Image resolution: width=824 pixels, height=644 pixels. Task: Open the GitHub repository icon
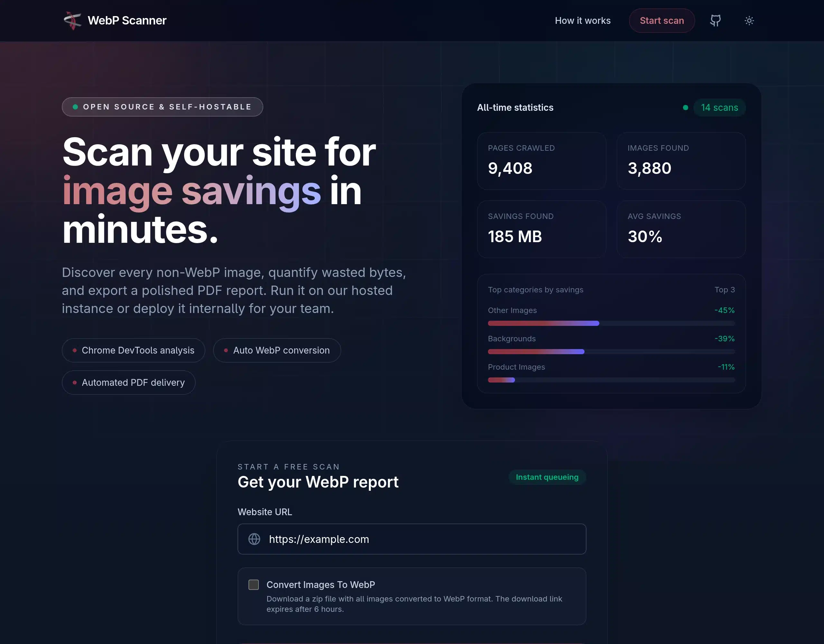tap(715, 20)
